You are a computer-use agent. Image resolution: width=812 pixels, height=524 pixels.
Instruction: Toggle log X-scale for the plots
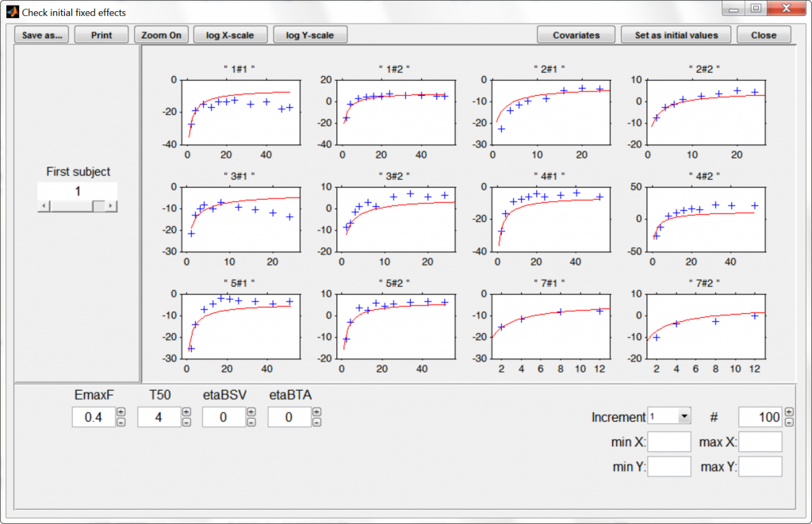pos(230,34)
